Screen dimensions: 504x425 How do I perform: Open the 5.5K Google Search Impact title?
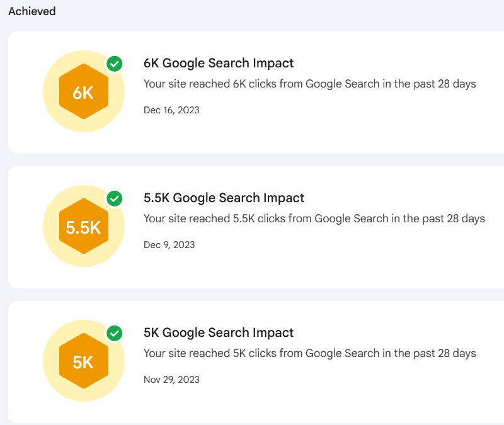(224, 198)
